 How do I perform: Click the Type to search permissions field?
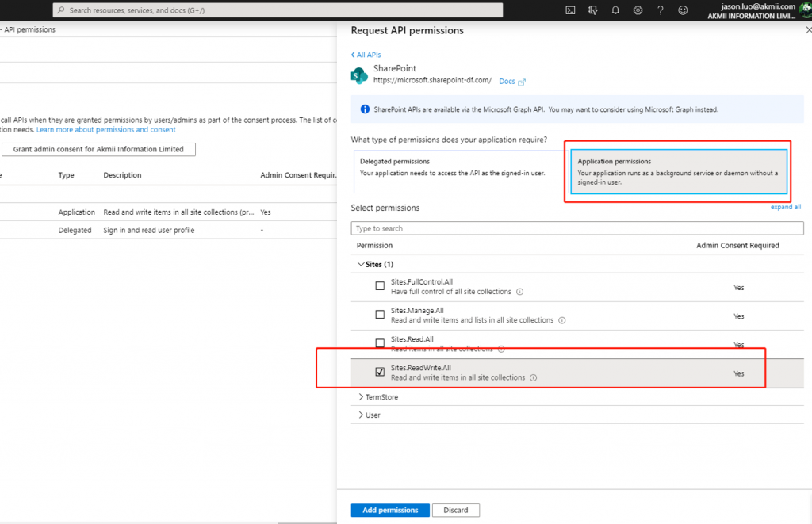coord(577,228)
